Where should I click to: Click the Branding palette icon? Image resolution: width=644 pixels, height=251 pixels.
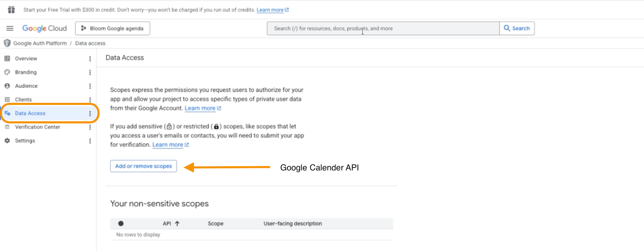click(7, 72)
